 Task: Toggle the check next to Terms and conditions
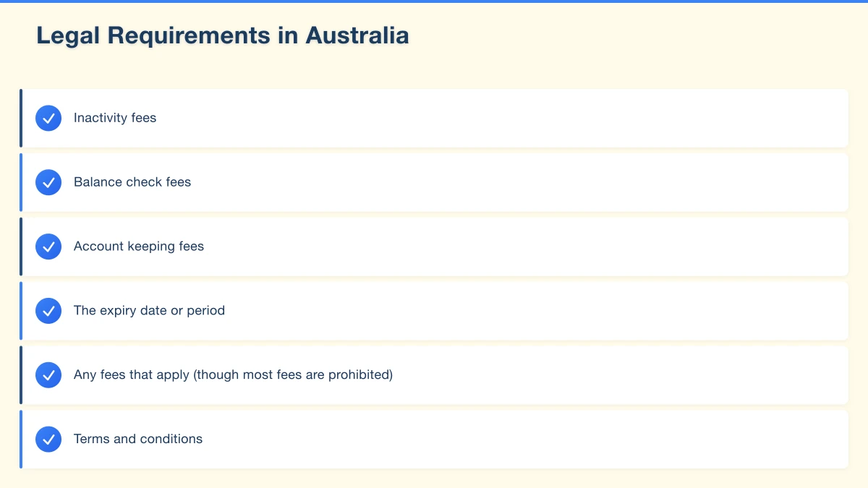click(48, 439)
